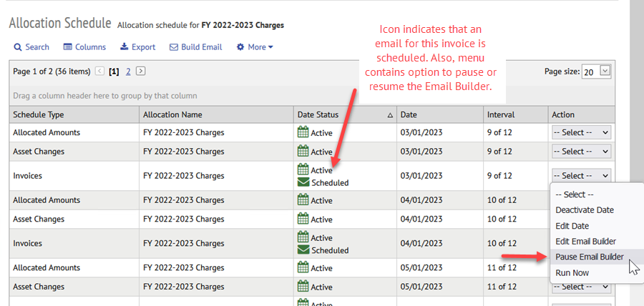The image size is (644, 306).
Task: Open the Action Select dropdown for the first Allocated Amounts row
Action: [x=581, y=132]
